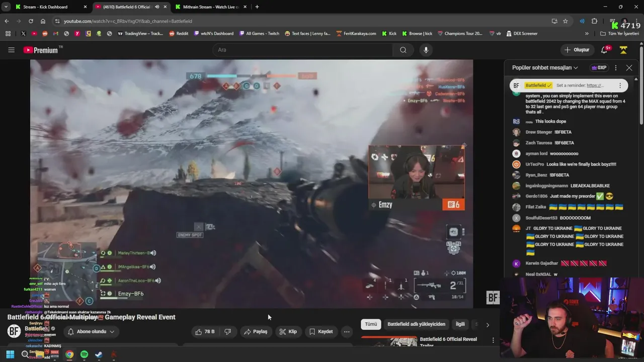The image size is (644, 362).
Task: Show more bookmarks chevron
Action: [x=587, y=34]
